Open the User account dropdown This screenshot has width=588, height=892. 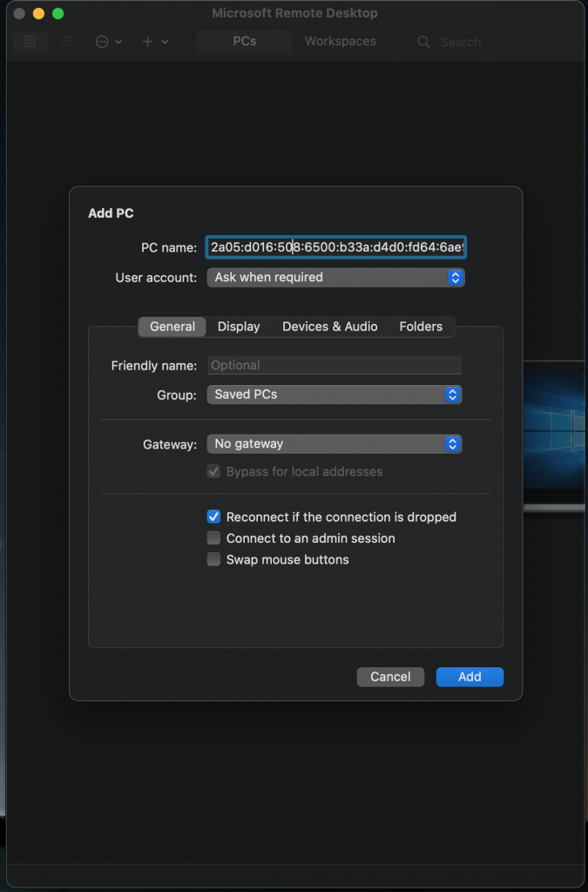click(x=335, y=277)
